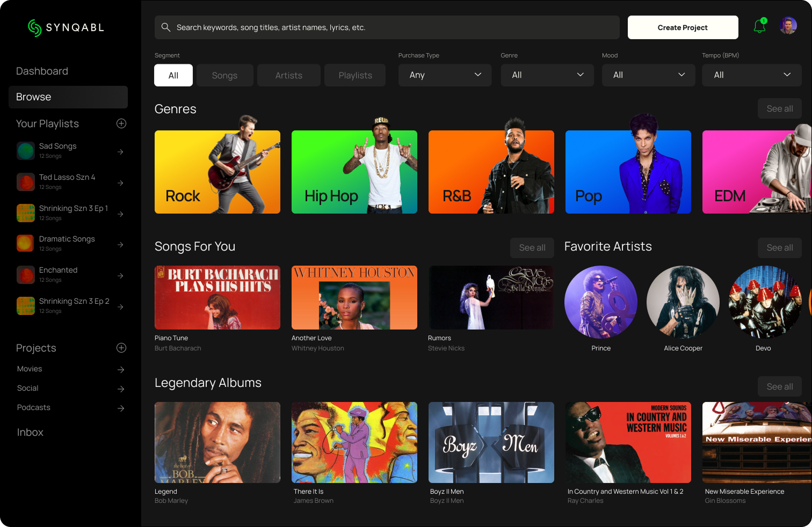Click Your Playlists heading
The width and height of the screenshot is (812, 527).
47,124
